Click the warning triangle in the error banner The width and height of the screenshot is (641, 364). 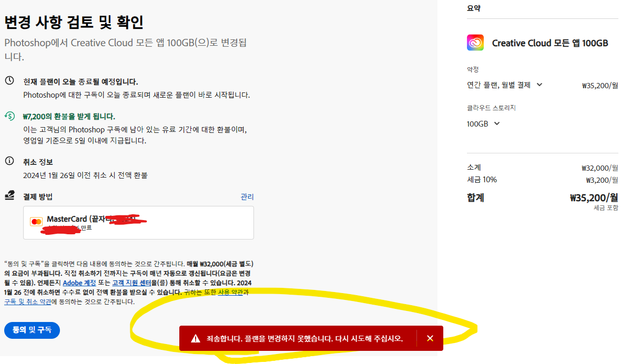coord(195,338)
